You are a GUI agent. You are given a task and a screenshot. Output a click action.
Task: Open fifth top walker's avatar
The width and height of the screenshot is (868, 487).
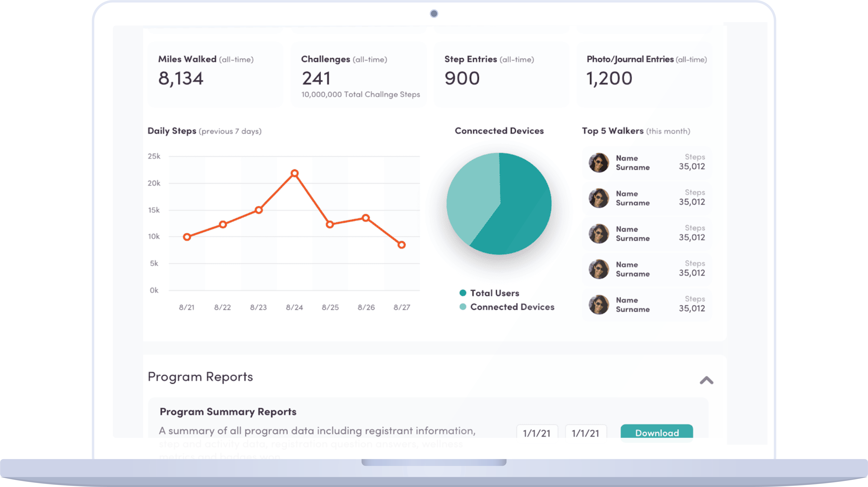point(599,304)
